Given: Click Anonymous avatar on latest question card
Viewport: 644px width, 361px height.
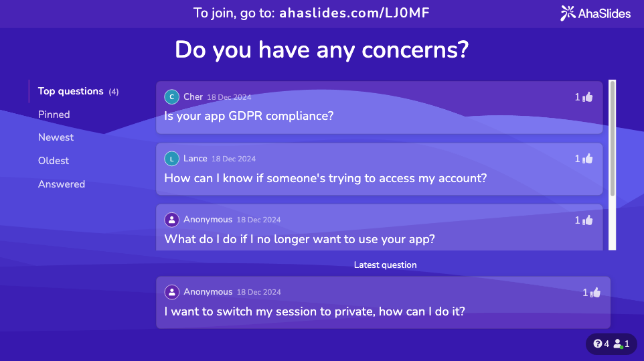Looking at the screenshot, I should coord(171,292).
